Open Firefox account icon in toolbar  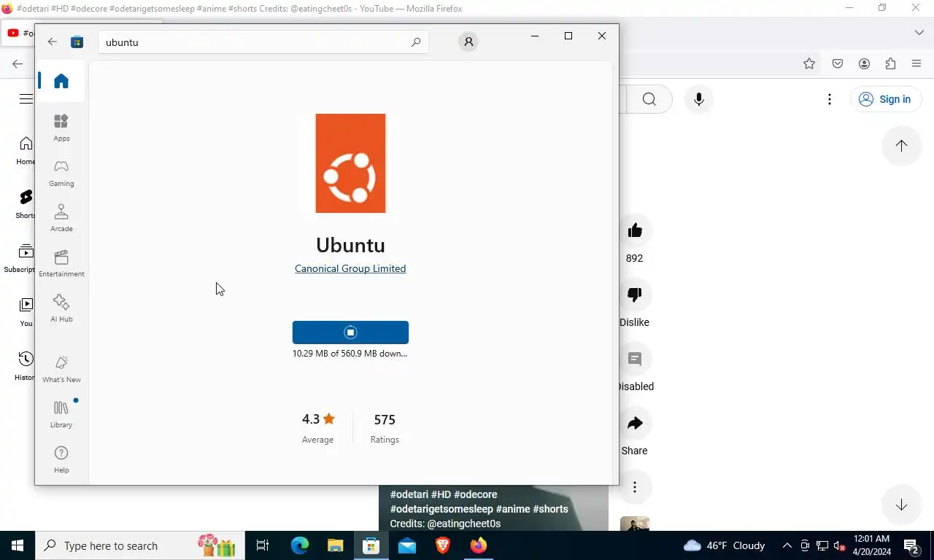coord(864,64)
